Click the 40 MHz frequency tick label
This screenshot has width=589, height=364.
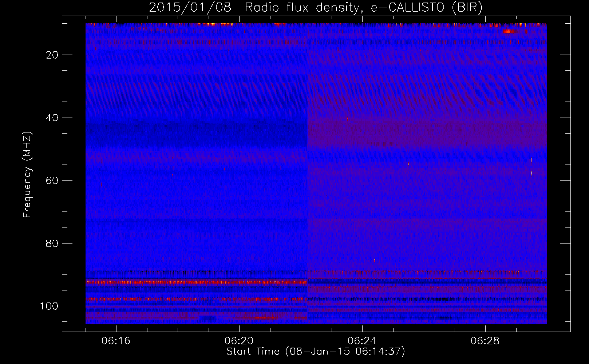pos(52,118)
